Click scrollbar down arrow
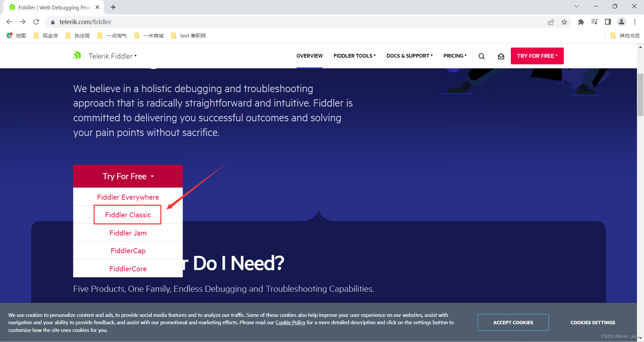Screen dimensions: 644x342 click(x=640, y=338)
